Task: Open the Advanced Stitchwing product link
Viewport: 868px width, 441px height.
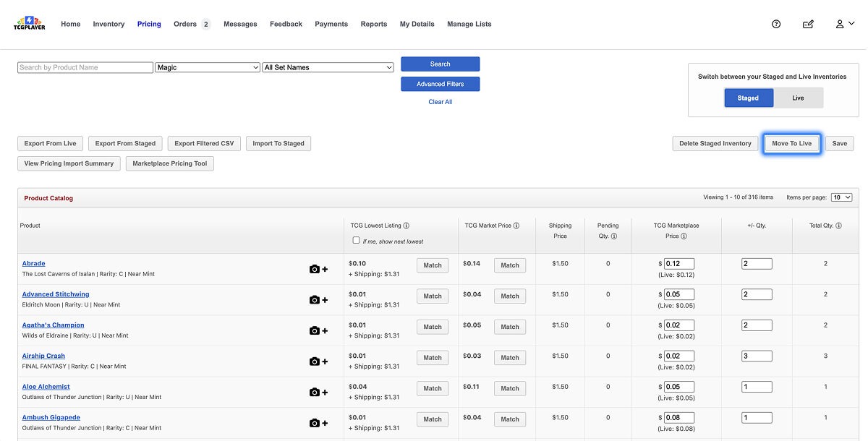Action: tap(56, 294)
